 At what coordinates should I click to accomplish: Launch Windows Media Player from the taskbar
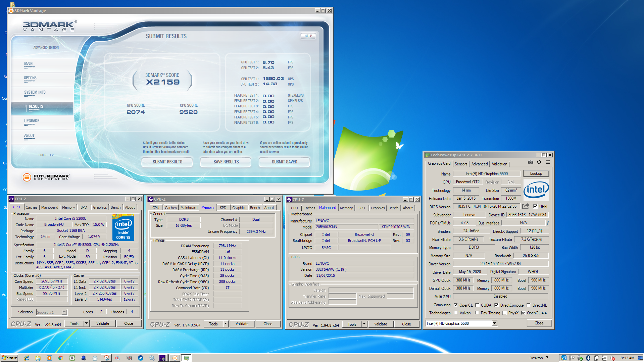coord(49,358)
